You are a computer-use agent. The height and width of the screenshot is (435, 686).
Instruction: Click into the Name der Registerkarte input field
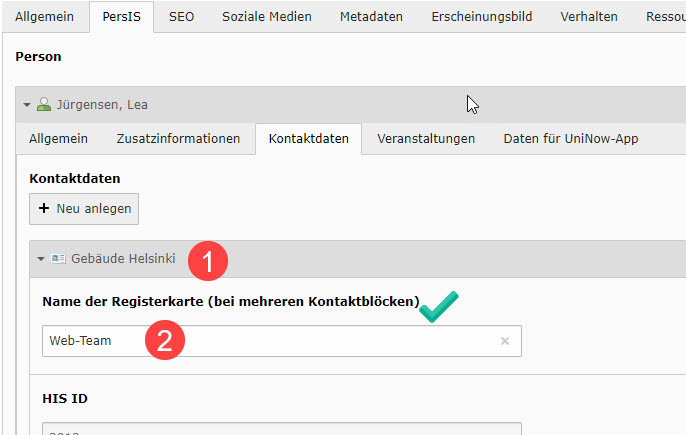(270, 341)
